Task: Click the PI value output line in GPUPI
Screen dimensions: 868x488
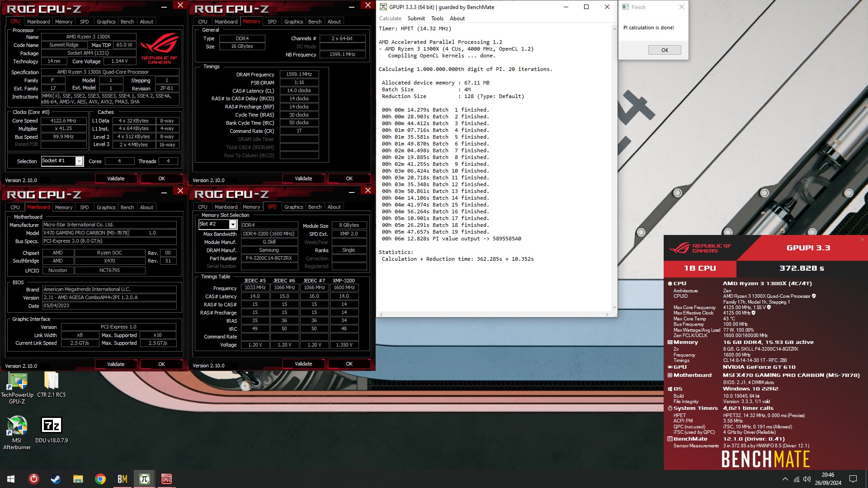Action: pyautogui.click(x=451, y=239)
